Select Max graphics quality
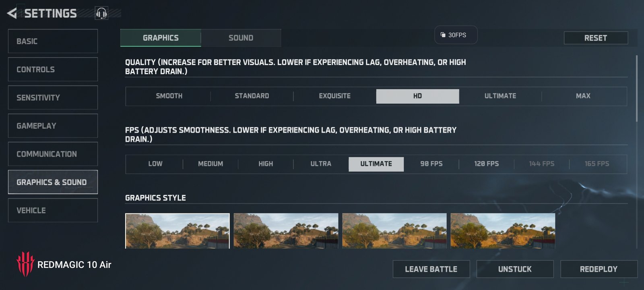The width and height of the screenshot is (644, 290). tap(583, 96)
